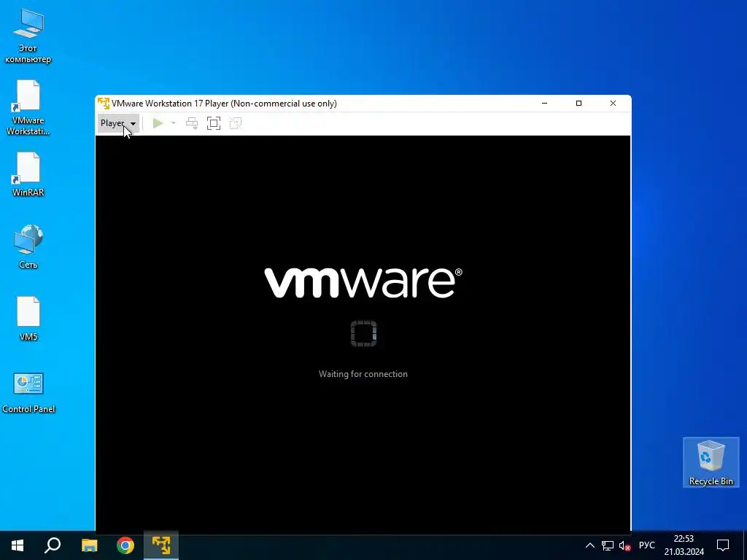
Task: Select the Сеть network desktop icon
Action: [28, 246]
